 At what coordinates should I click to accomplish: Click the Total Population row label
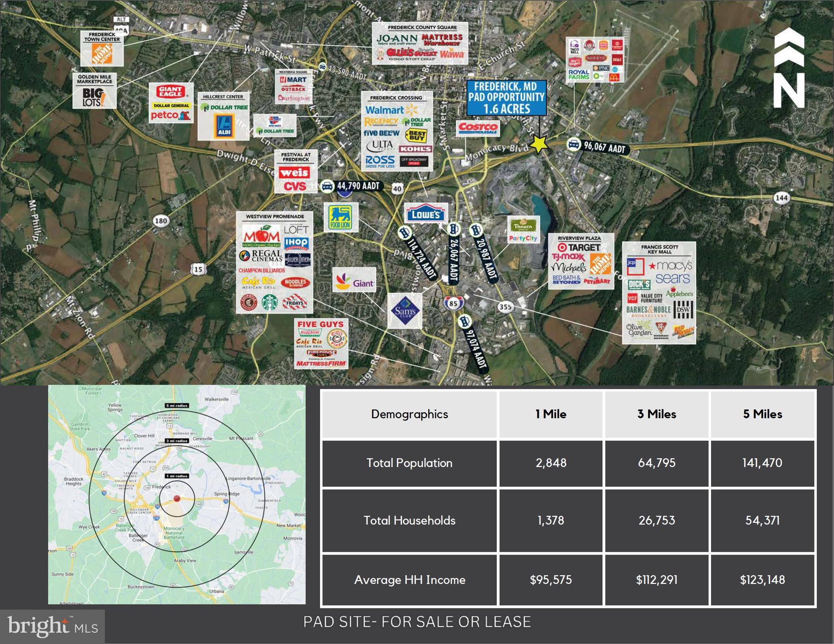pos(409,463)
